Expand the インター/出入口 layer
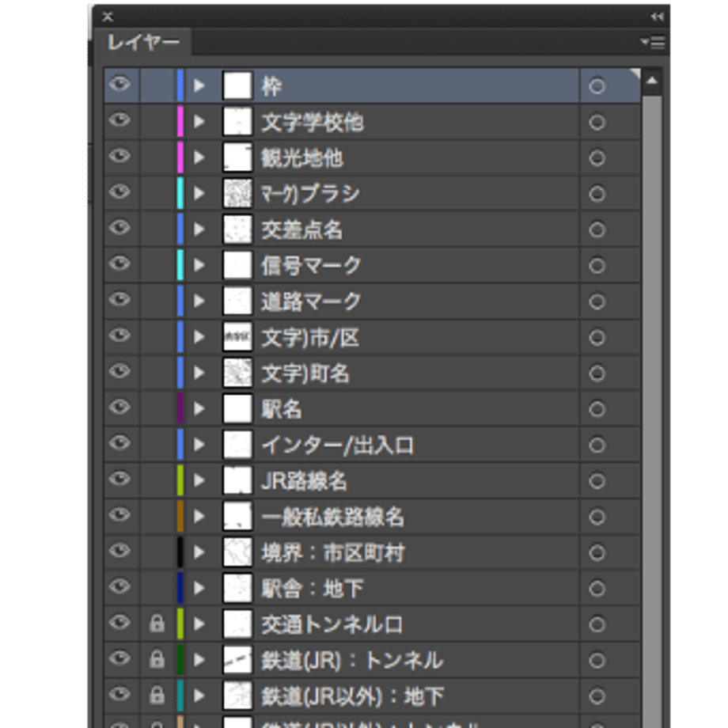The image size is (728, 728). pyautogui.click(x=199, y=445)
